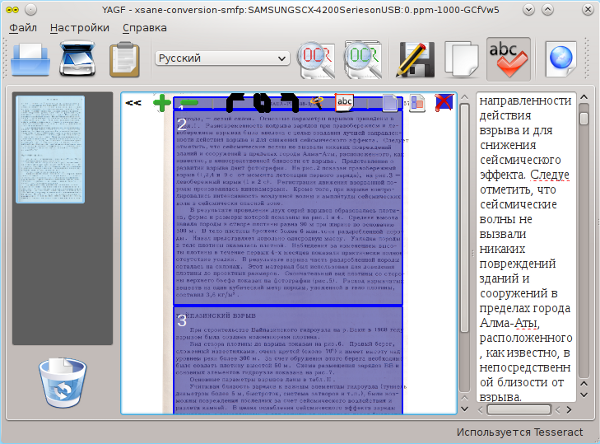Collapse the image toolbar with << arrows
Viewport: 600px width, 444px height.
tap(132, 102)
